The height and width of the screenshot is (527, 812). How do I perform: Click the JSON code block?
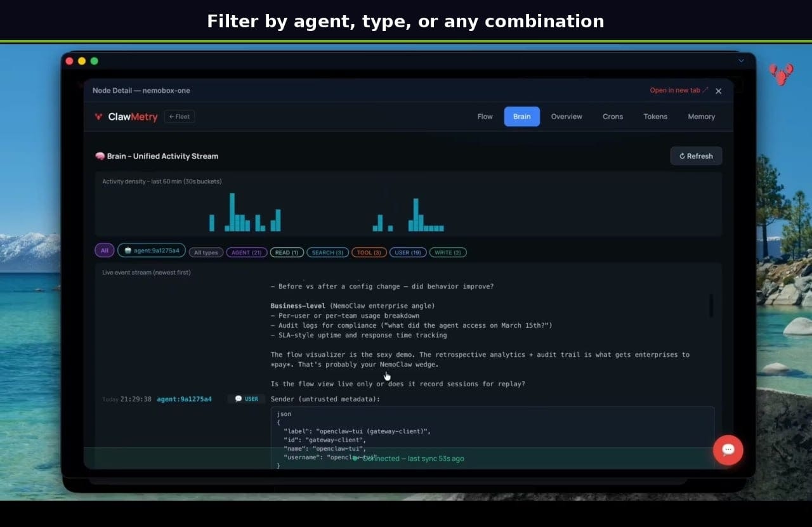coord(492,438)
